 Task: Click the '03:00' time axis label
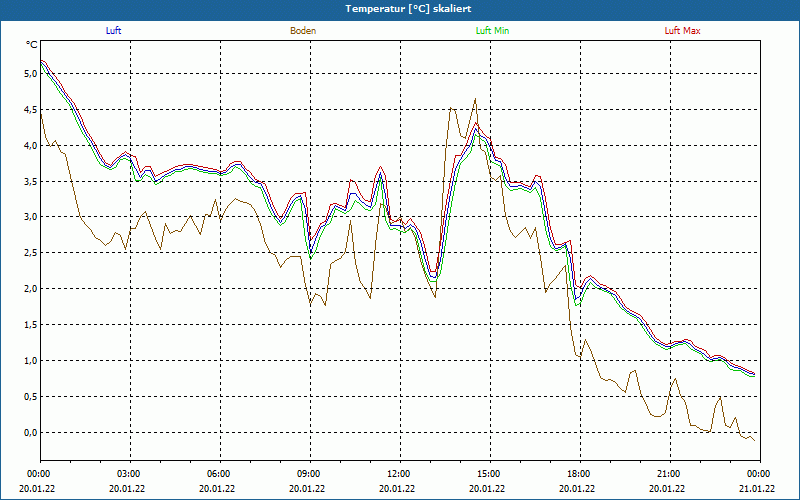(x=131, y=473)
